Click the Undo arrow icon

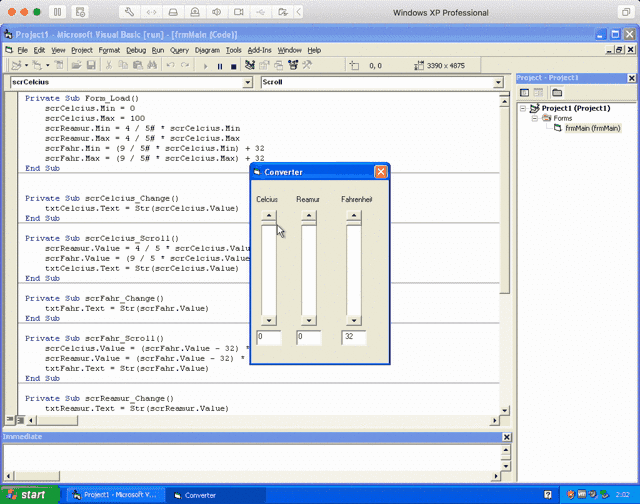171,65
